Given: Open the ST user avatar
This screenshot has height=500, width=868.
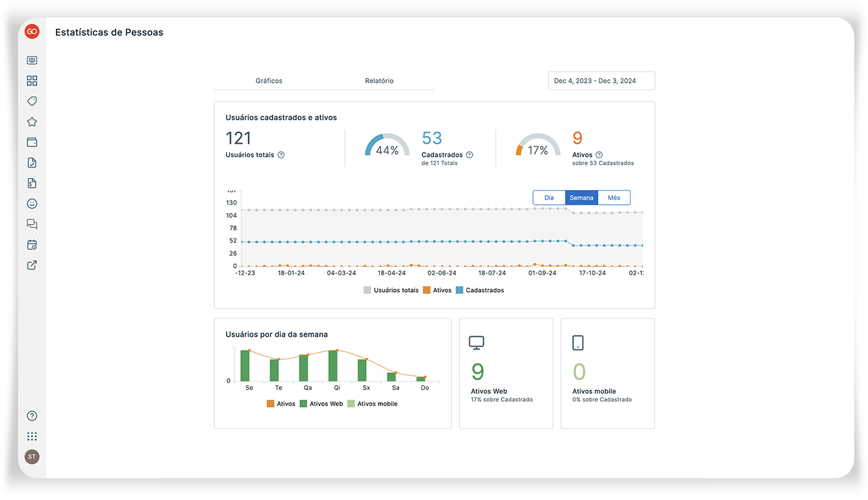Looking at the screenshot, I should tap(32, 456).
